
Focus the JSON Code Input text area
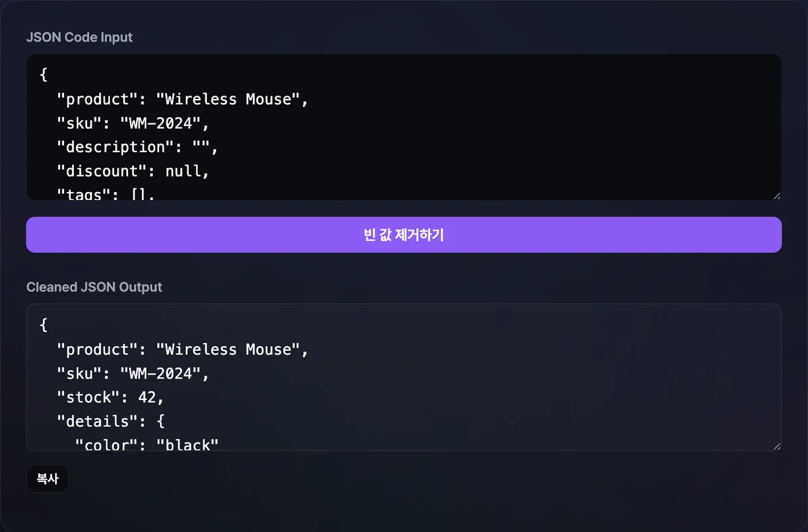click(404, 127)
